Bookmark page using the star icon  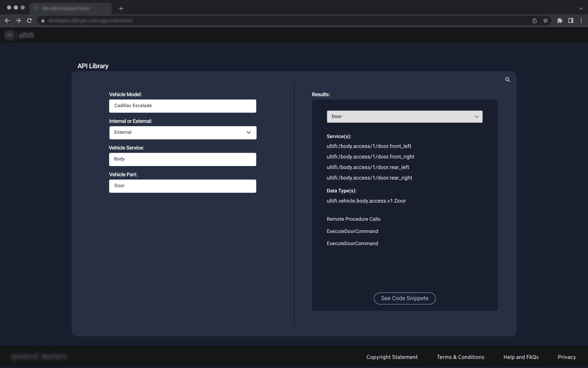point(545,21)
